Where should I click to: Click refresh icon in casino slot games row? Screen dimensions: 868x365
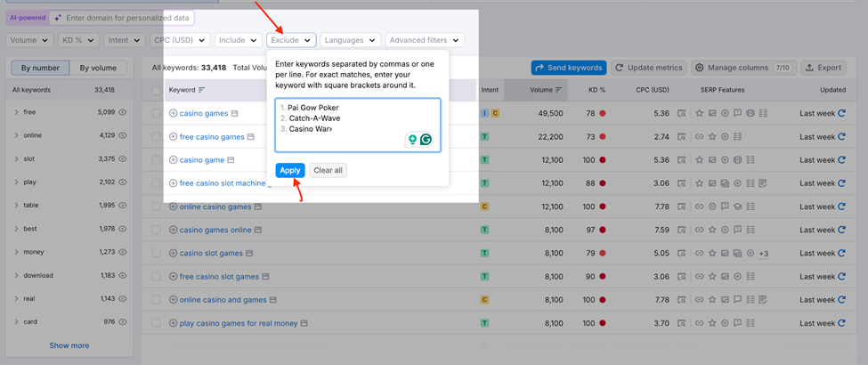point(842,253)
